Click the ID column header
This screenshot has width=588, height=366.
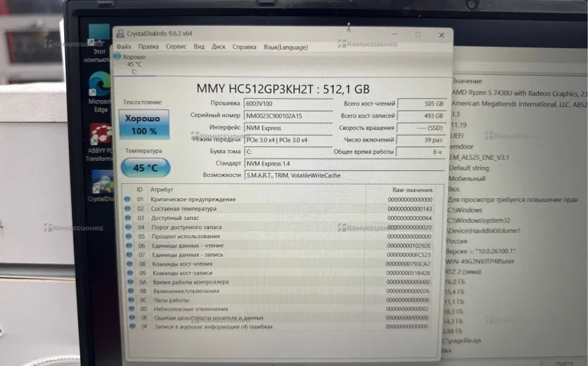tap(139, 189)
